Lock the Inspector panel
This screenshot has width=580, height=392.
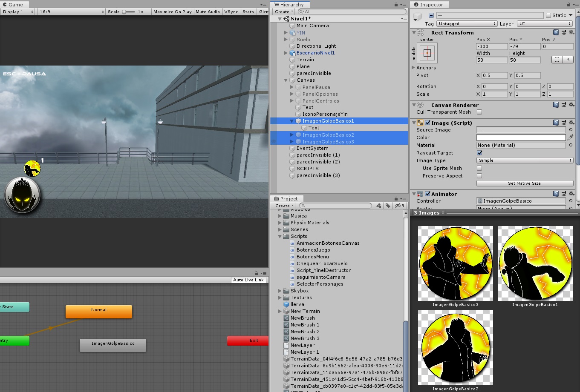pyautogui.click(x=568, y=4)
